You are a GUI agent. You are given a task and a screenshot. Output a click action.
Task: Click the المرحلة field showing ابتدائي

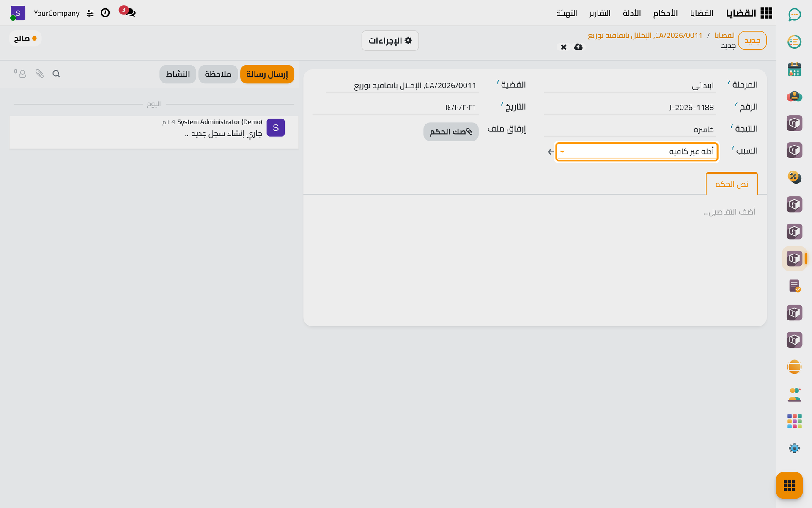coord(630,85)
